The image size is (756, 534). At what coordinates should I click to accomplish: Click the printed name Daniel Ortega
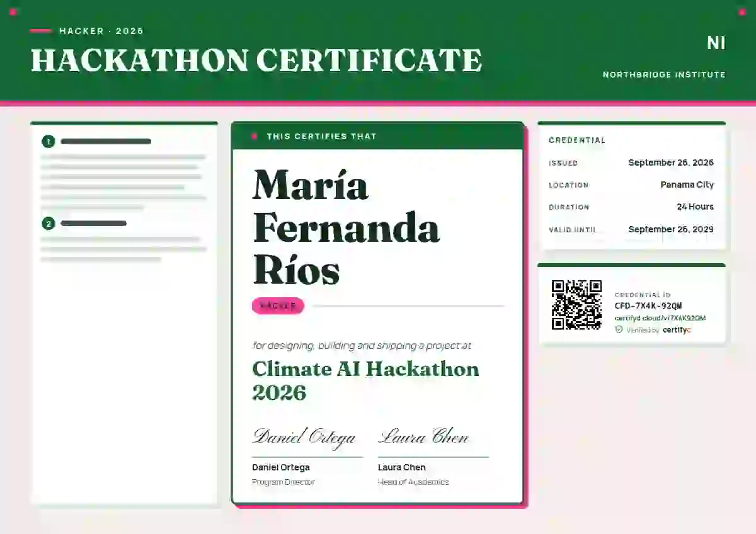pyautogui.click(x=281, y=467)
